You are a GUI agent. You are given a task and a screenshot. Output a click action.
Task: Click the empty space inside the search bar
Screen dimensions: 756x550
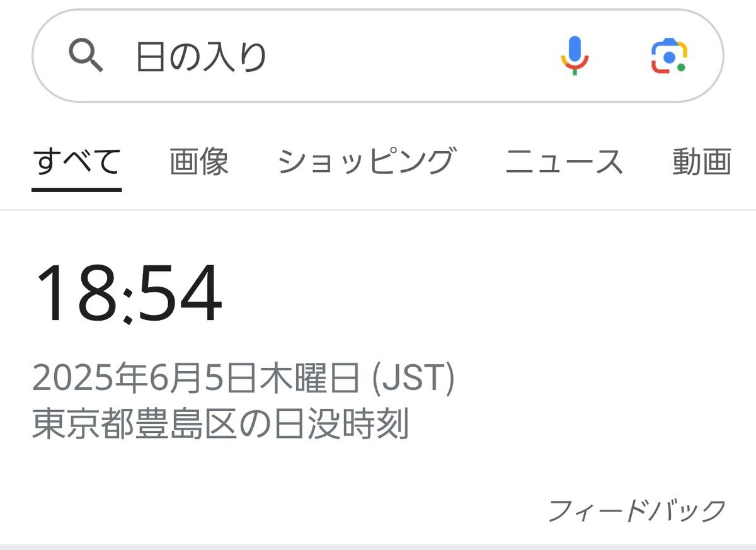pos(409,56)
